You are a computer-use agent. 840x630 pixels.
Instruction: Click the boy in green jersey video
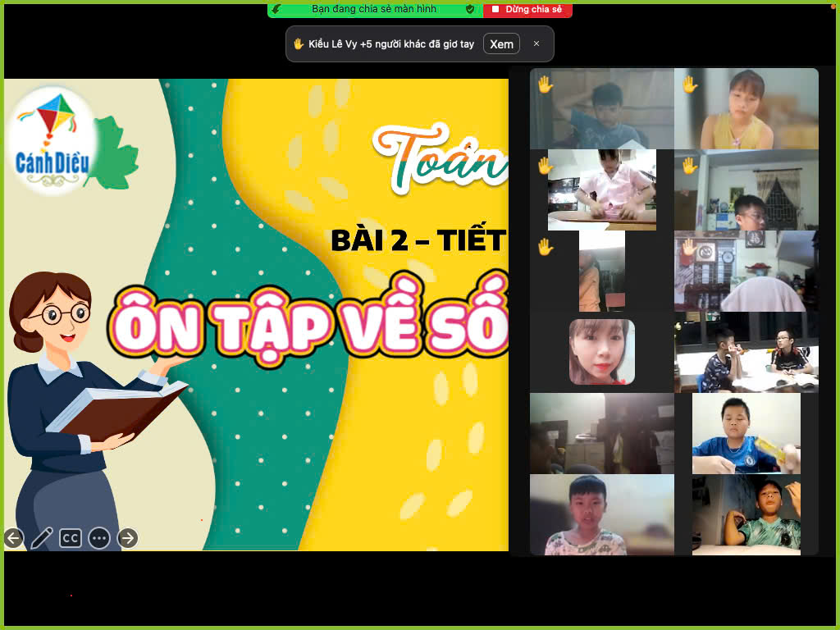746,514
